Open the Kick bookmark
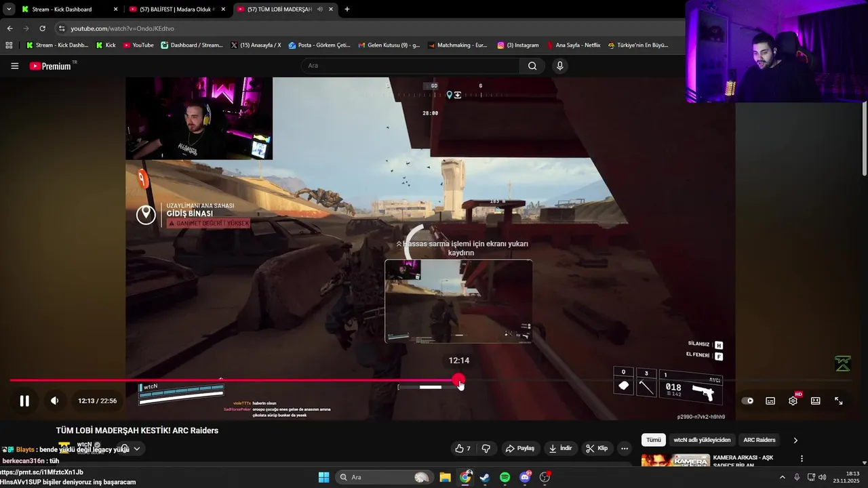This screenshot has width=868, height=488. (x=106, y=45)
